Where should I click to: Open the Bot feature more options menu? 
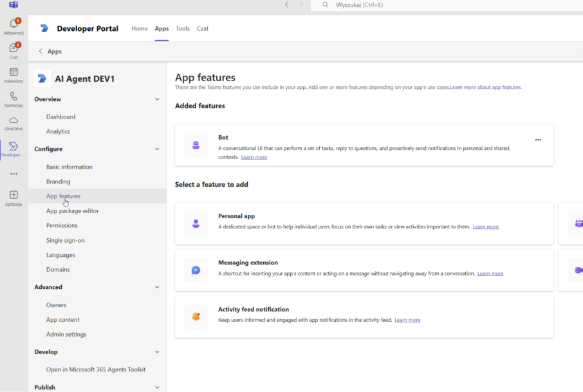[538, 140]
